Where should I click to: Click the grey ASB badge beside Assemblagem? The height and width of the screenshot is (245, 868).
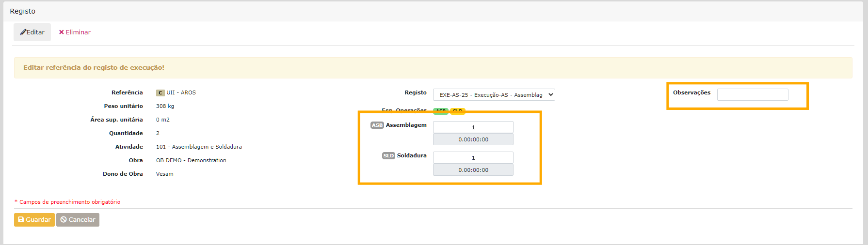(x=377, y=125)
